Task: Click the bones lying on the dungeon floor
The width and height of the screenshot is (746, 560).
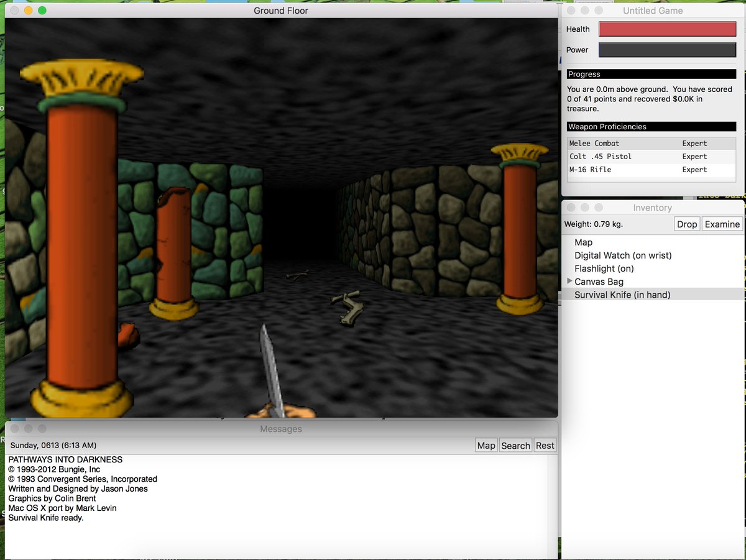Action: point(347,307)
